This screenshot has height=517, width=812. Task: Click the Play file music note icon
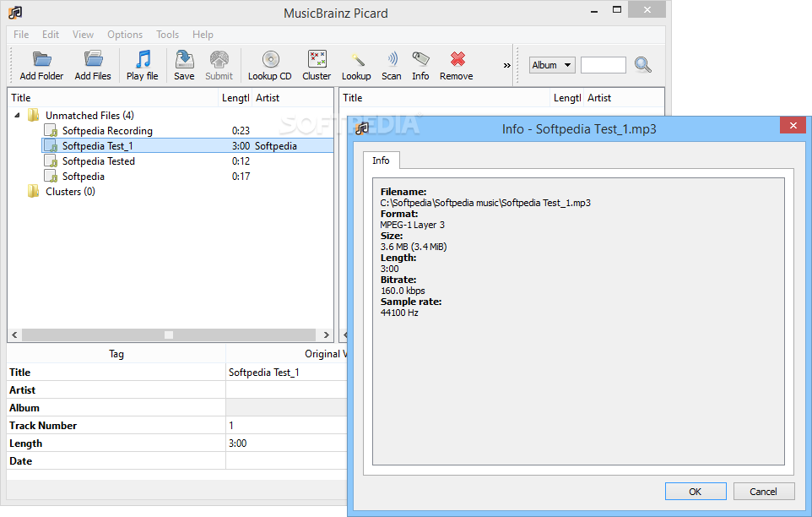(143, 59)
